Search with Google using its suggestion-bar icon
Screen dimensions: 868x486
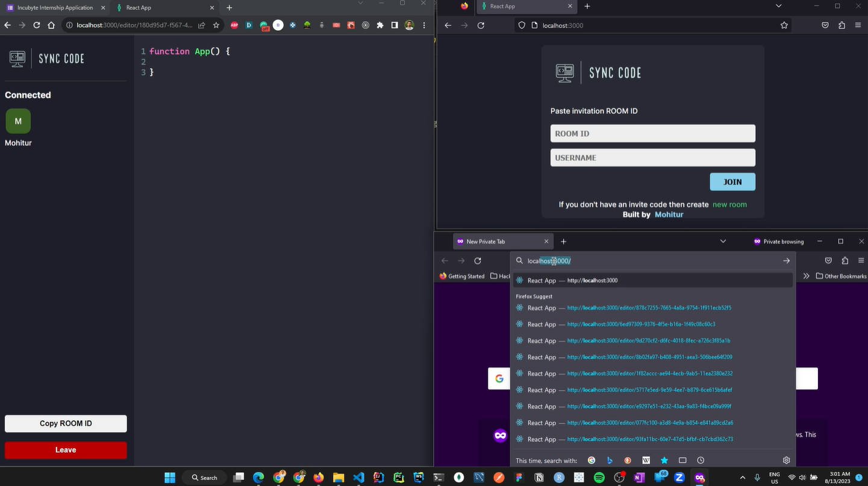tap(591, 460)
